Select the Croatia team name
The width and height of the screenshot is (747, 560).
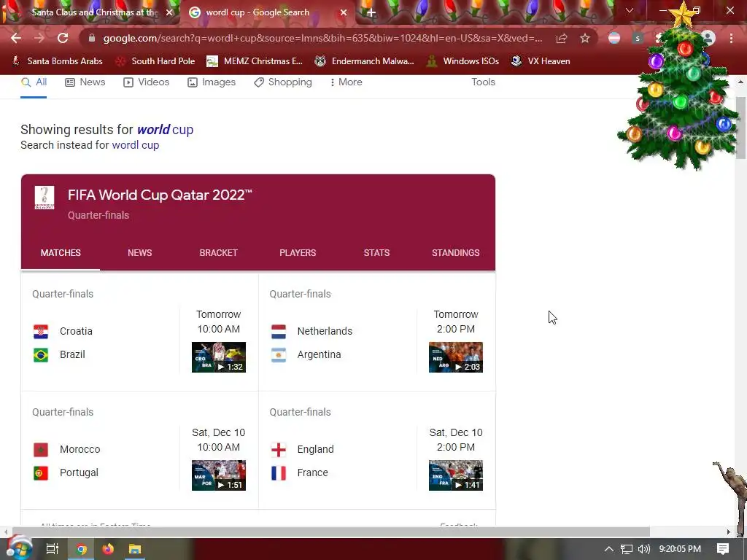76,331
